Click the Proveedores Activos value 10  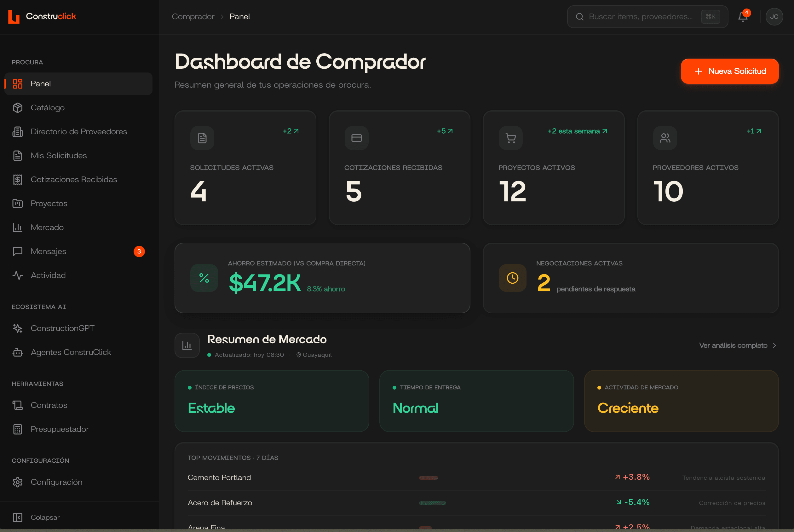pyautogui.click(x=668, y=191)
